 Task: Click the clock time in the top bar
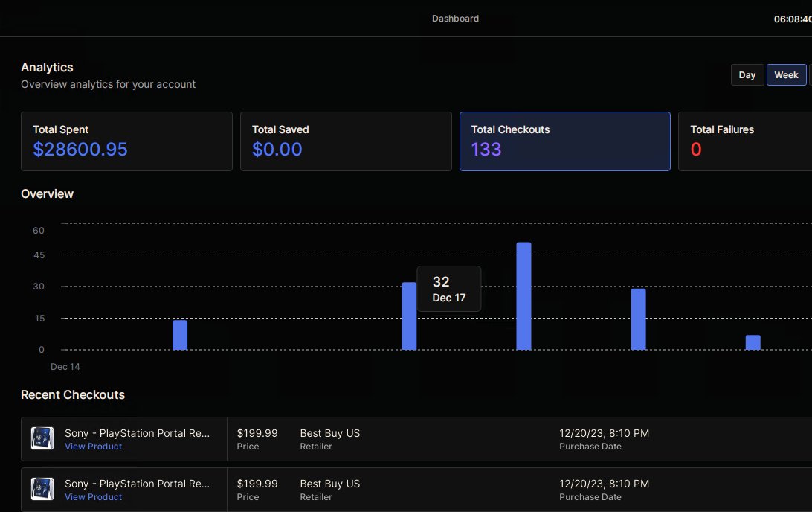tap(793, 19)
